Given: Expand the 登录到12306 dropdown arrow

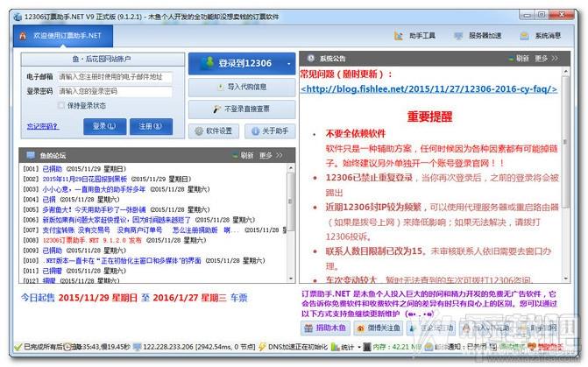Looking at the screenshot, I should (289, 64).
